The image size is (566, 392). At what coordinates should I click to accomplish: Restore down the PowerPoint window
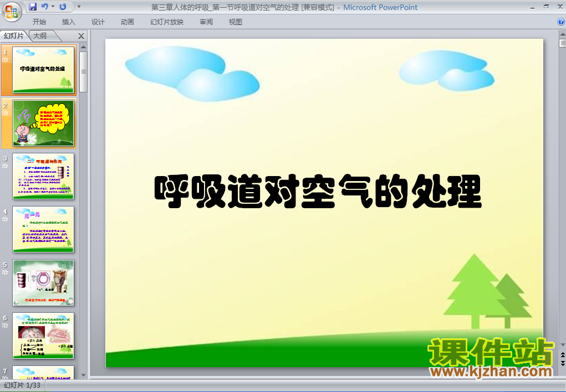coord(546,7)
